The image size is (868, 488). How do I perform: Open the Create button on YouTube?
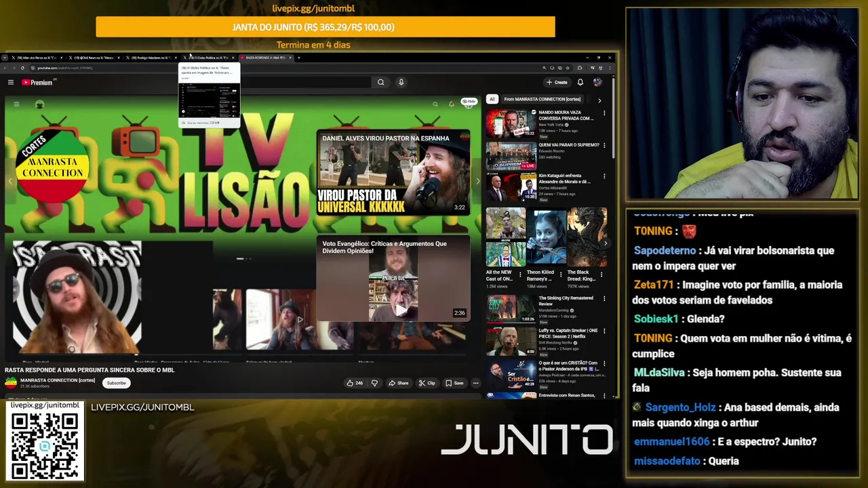[557, 82]
